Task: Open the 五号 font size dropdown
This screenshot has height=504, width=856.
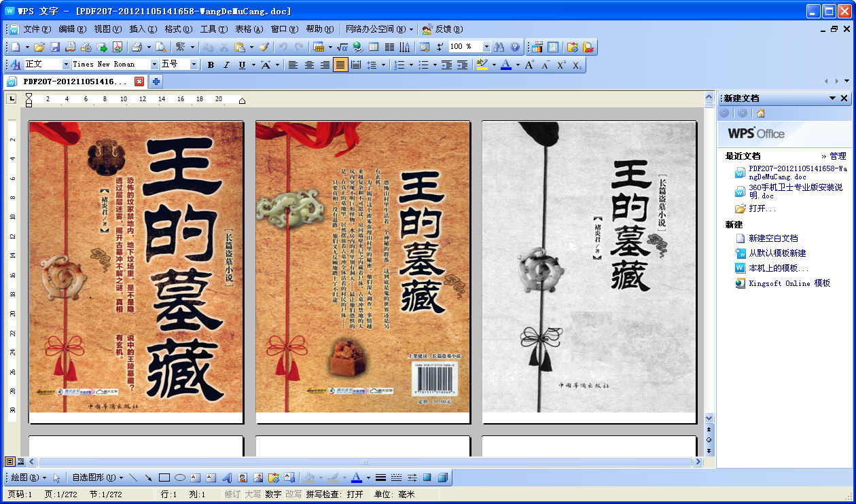Action: (194, 64)
